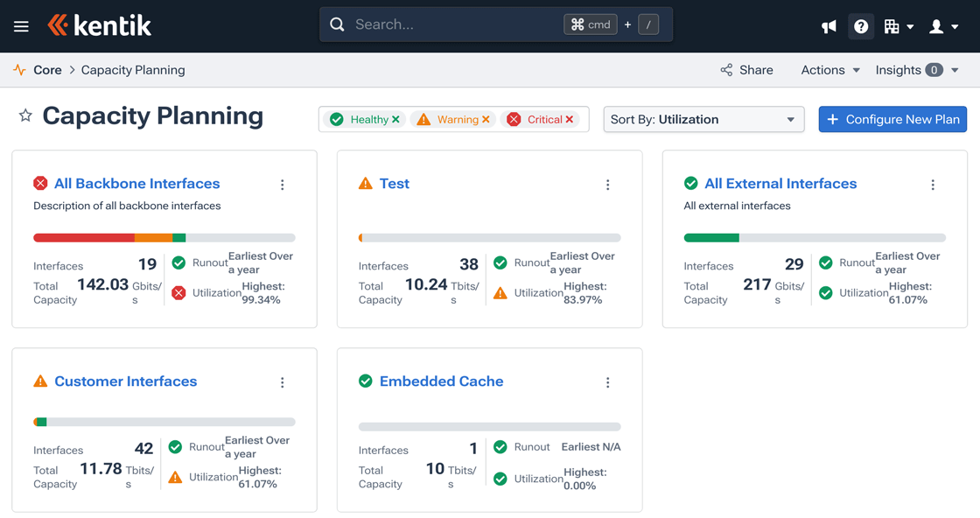
Task: Remove the Healthy status filter chip
Action: pyautogui.click(x=395, y=119)
